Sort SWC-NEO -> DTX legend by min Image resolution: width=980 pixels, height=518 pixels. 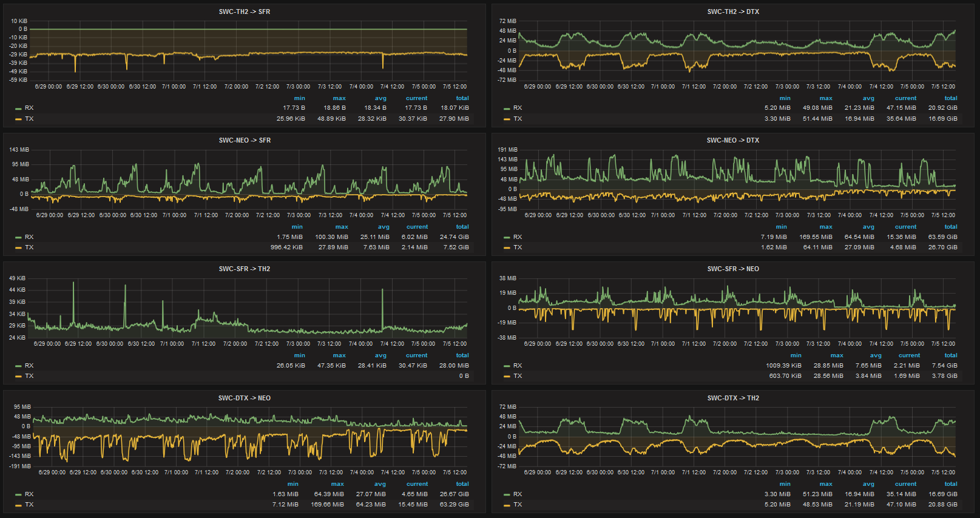point(782,227)
